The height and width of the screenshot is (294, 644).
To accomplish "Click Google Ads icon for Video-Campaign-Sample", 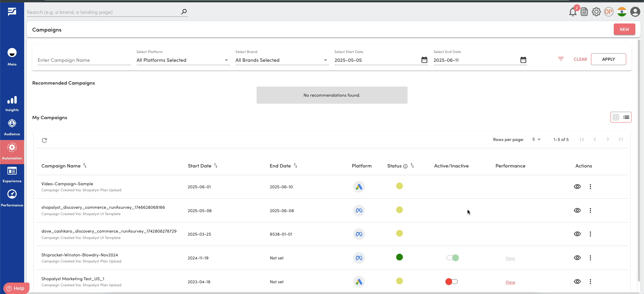I will [x=359, y=187].
